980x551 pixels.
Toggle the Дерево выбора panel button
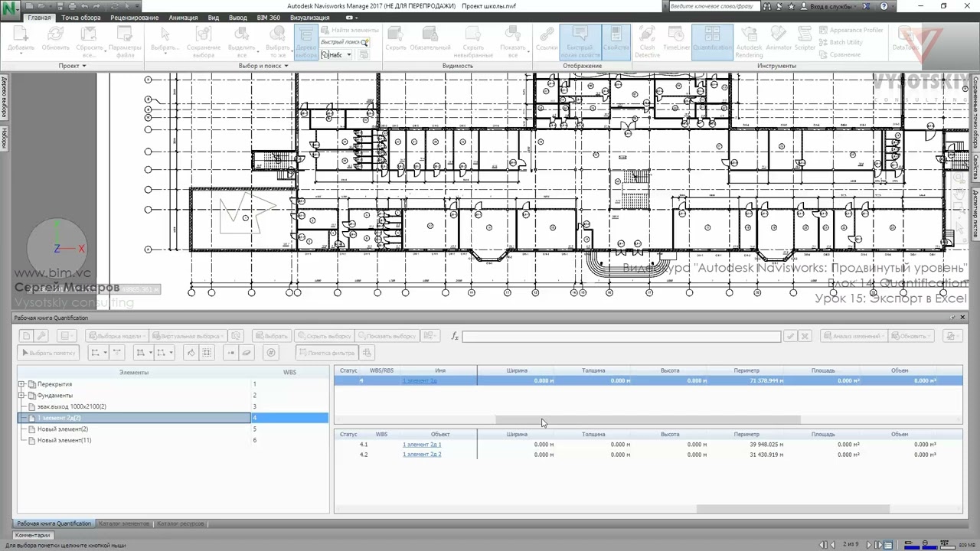[x=305, y=41]
